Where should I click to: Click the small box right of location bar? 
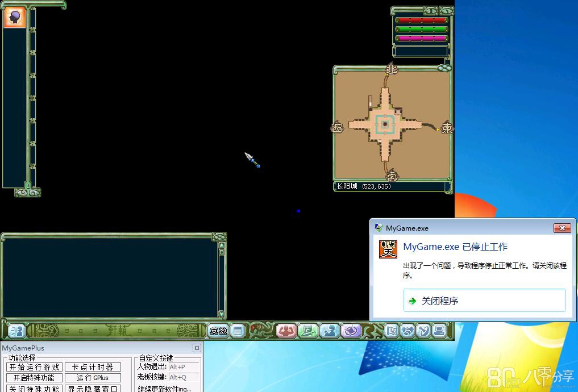coord(447,186)
